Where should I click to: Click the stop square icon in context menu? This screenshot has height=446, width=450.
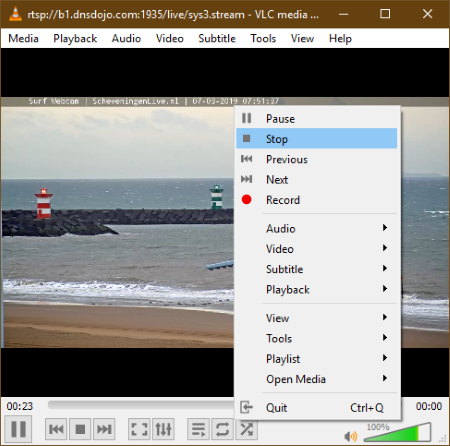(x=247, y=138)
